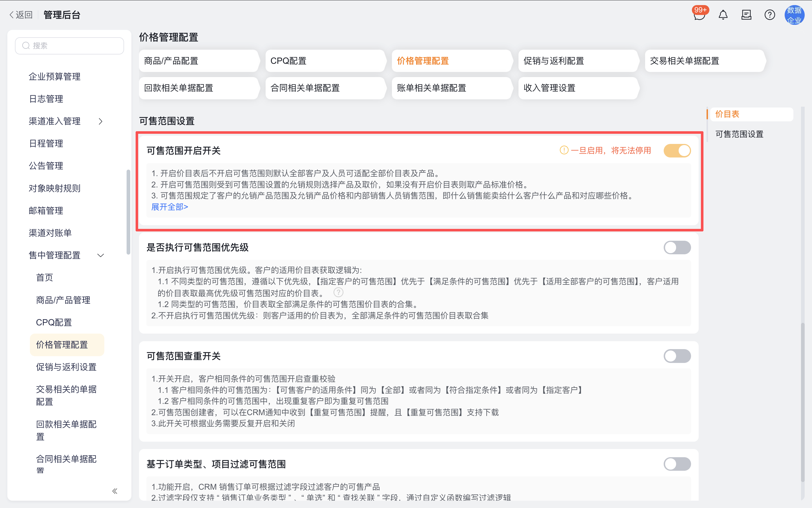Click the 数据企业 user avatar
The width and height of the screenshot is (812, 508).
(794, 15)
